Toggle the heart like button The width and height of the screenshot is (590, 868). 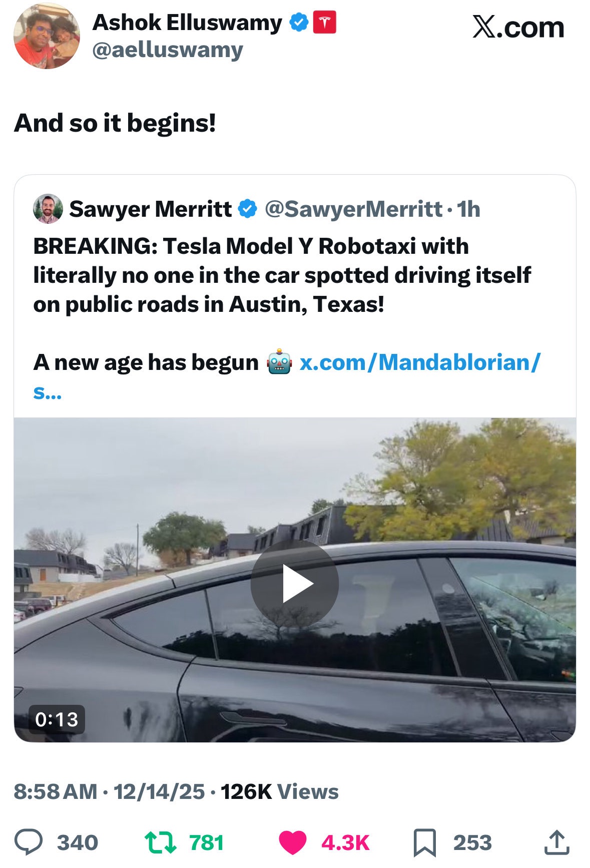(293, 842)
